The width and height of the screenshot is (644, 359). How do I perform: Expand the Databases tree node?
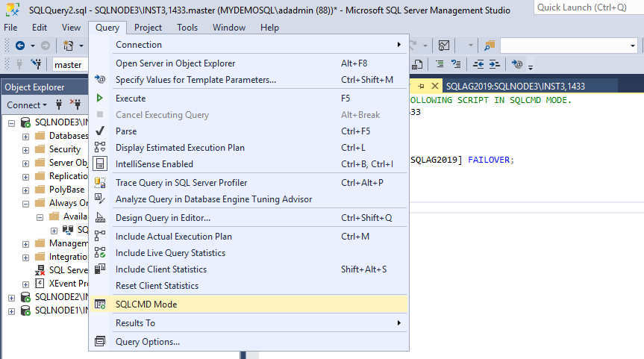26,136
